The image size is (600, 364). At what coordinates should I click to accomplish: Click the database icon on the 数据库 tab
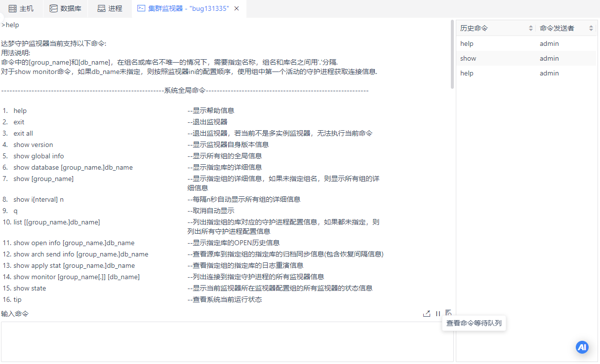[x=53, y=8]
